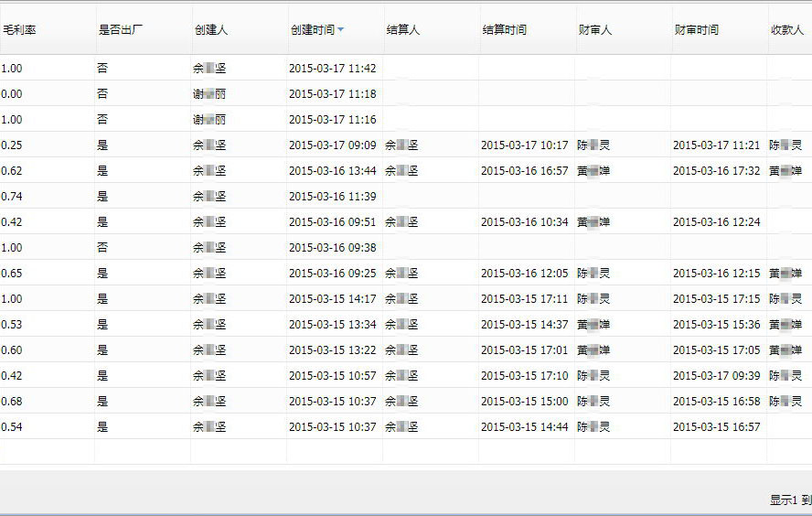This screenshot has width=812, height=516.
Task: Select settlement time 2015-03-15 14:44 cell
Action: (x=524, y=427)
